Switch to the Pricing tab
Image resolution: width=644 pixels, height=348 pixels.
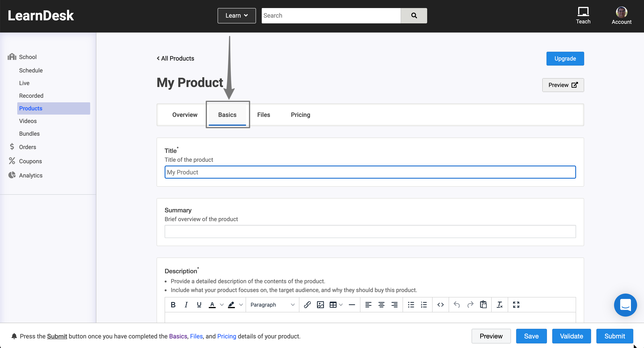[x=301, y=115]
